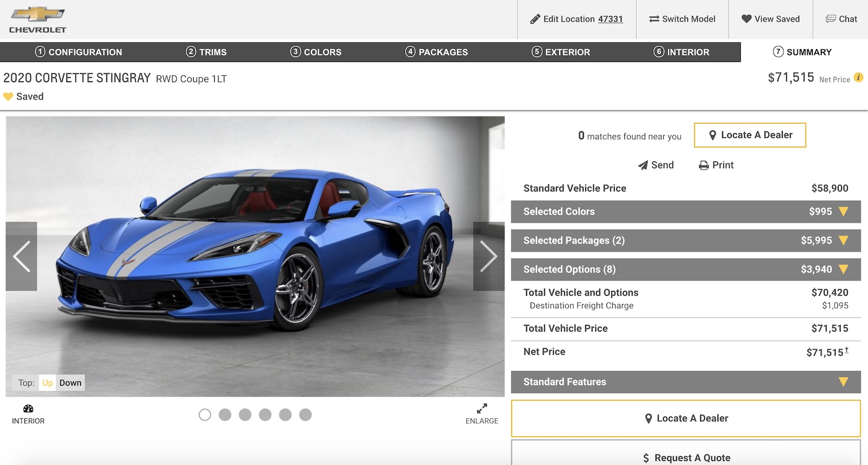Image resolution: width=868 pixels, height=465 pixels.
Task: Click the Total Vehicle Price label
Action: click(565, 329)
